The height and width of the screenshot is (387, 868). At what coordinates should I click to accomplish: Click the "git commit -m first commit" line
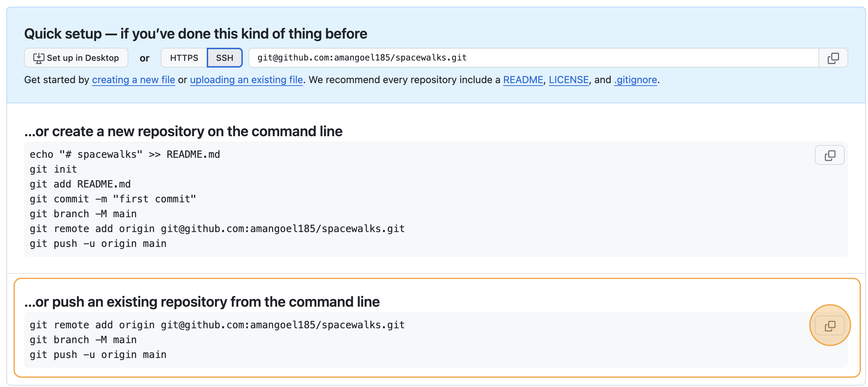(x=112, y=198)
